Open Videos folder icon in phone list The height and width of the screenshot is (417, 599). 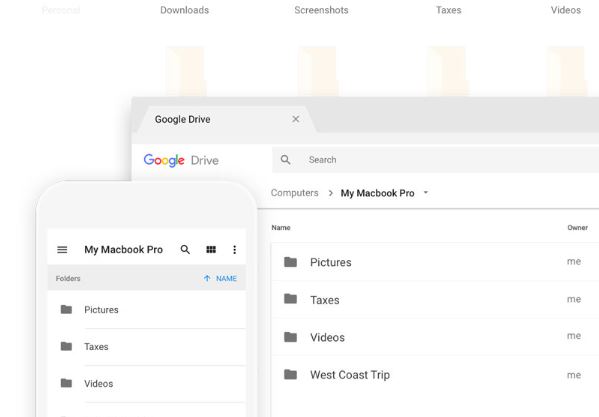pos(66,383)
